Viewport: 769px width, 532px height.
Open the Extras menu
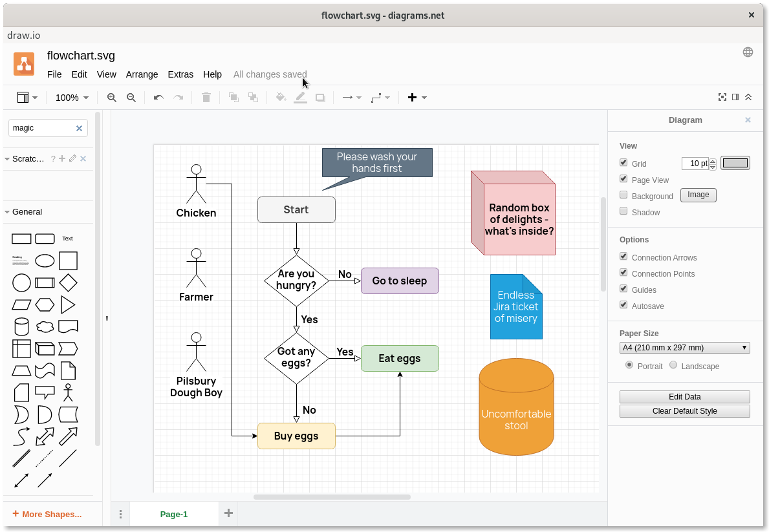180,74
